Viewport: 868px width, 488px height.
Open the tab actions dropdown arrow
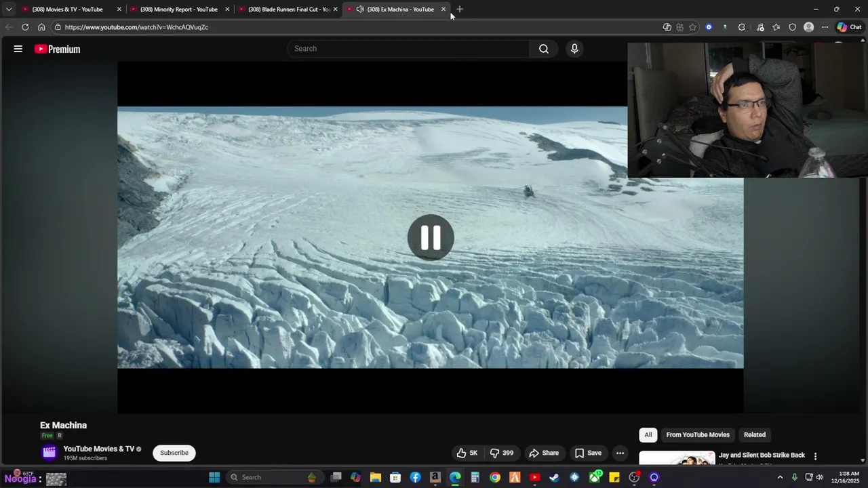point(9,9)
